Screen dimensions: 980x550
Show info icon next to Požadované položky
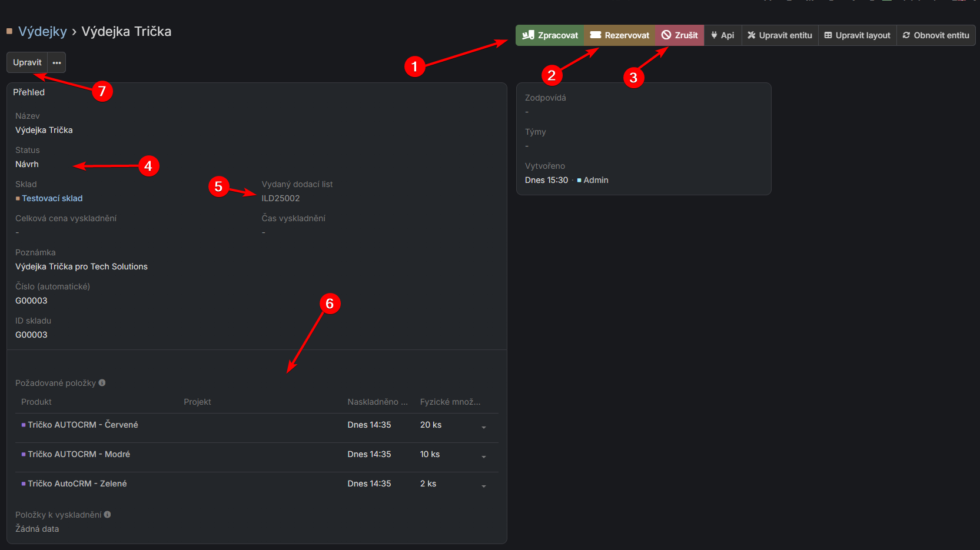coord(102,383)
